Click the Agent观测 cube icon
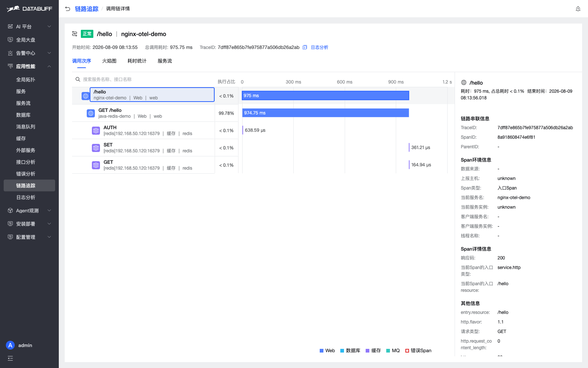 point(10,210)
